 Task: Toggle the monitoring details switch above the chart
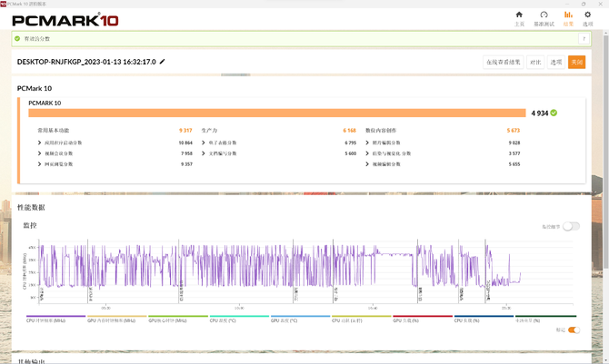[x=571, y=226]
